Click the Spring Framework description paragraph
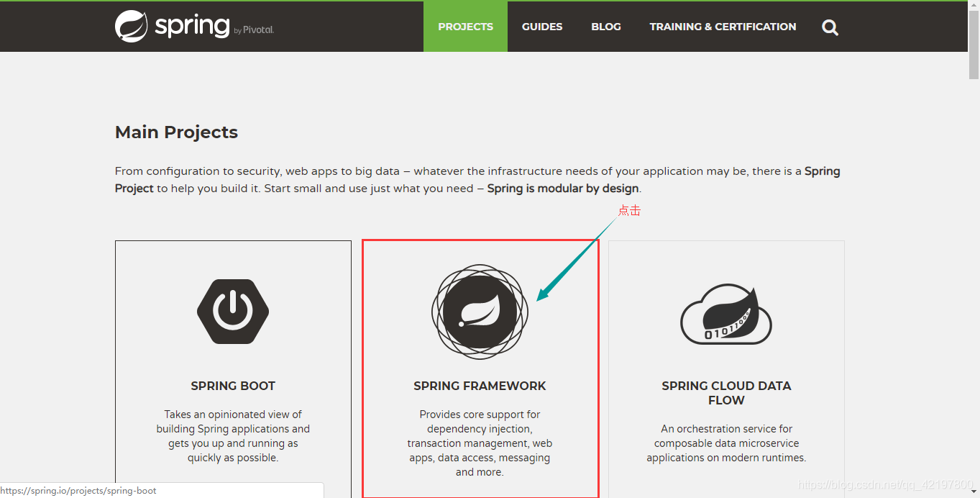 480,443
